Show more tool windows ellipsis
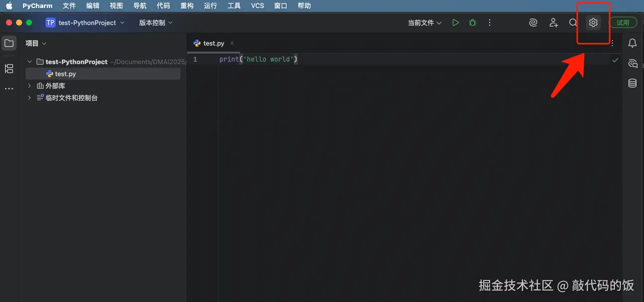644x302 pixels. point(9,89)
